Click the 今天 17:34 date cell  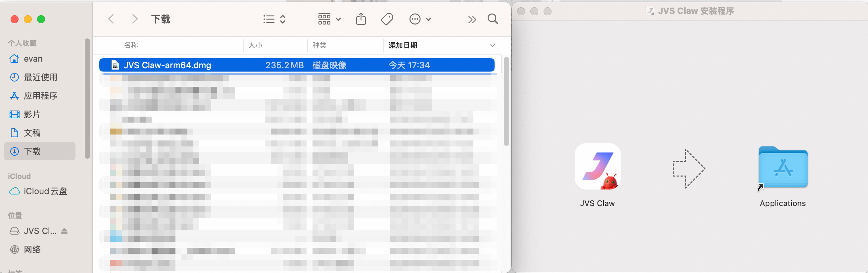click(x=409, y=65)
